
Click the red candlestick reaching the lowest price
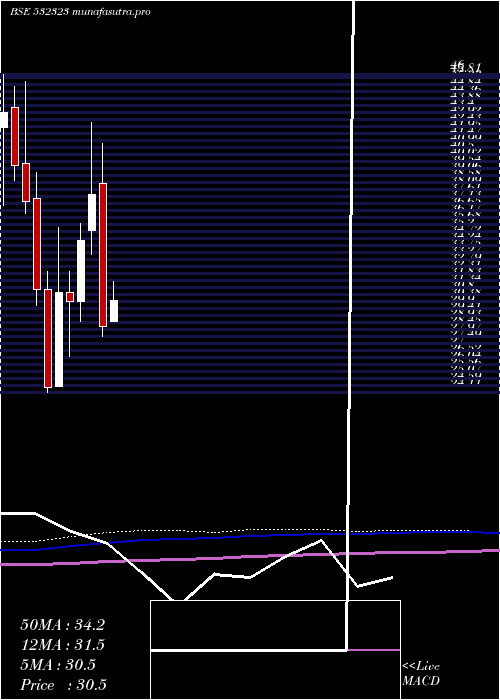pos(48,338)
